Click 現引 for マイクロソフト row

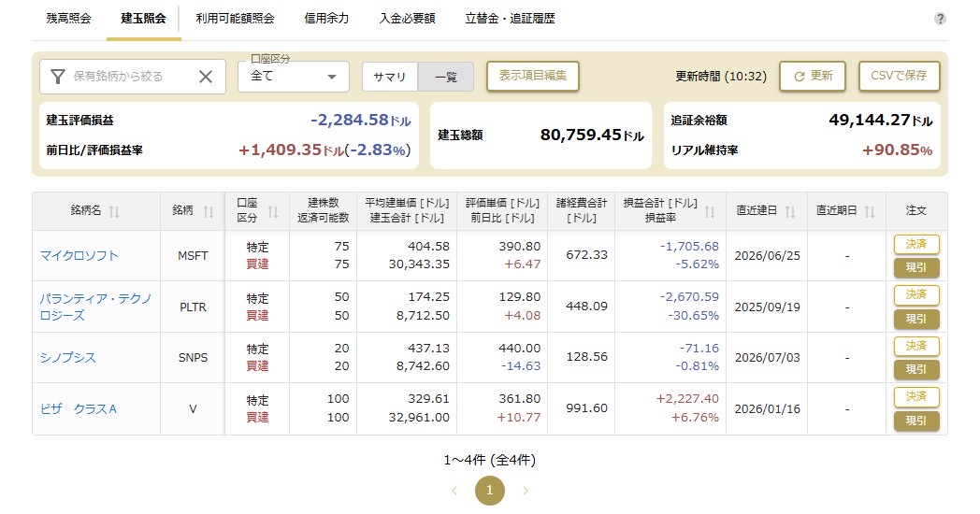pyautogui.click(x=916, y=267)
